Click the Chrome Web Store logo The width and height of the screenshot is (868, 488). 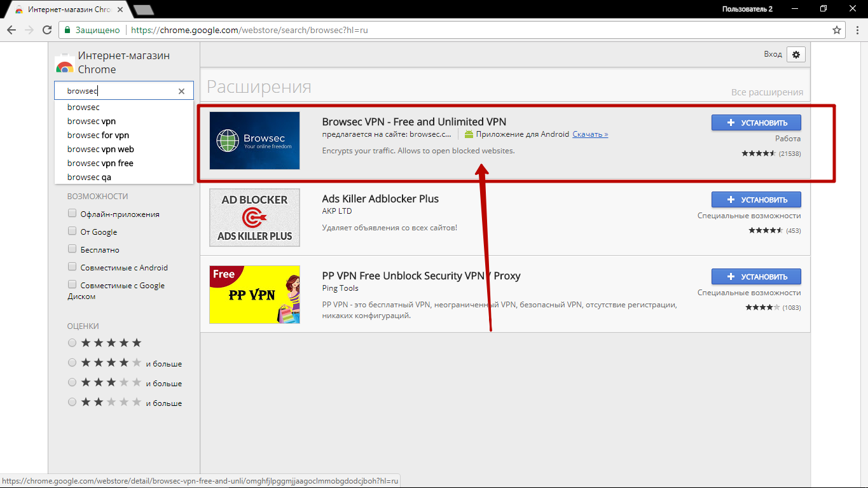pos(64,63)
